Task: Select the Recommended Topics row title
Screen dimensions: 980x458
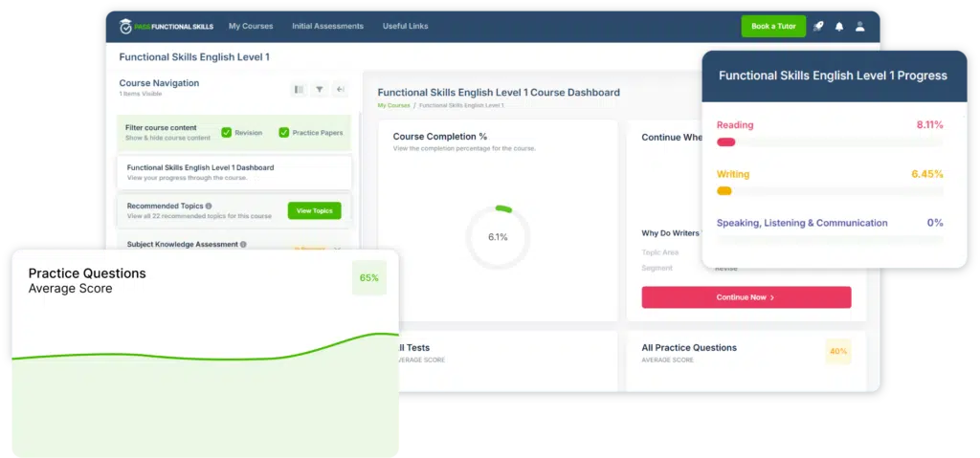Action: (165, 206)
